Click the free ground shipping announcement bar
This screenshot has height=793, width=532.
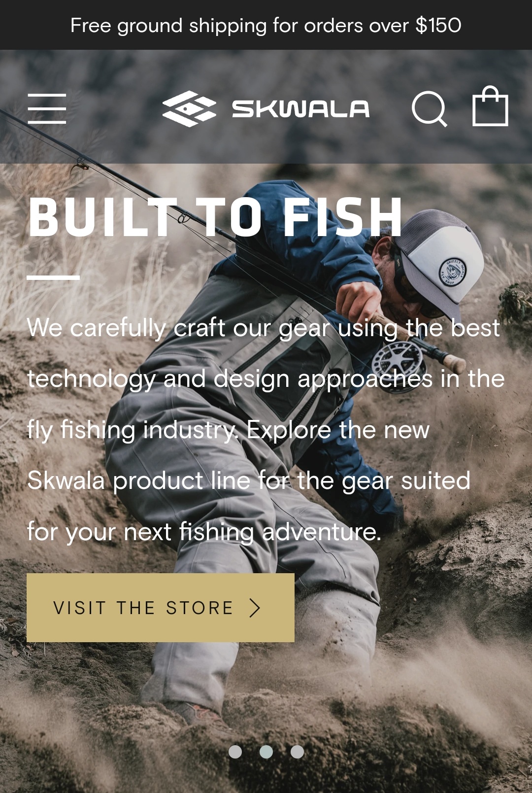coord(266,25)
